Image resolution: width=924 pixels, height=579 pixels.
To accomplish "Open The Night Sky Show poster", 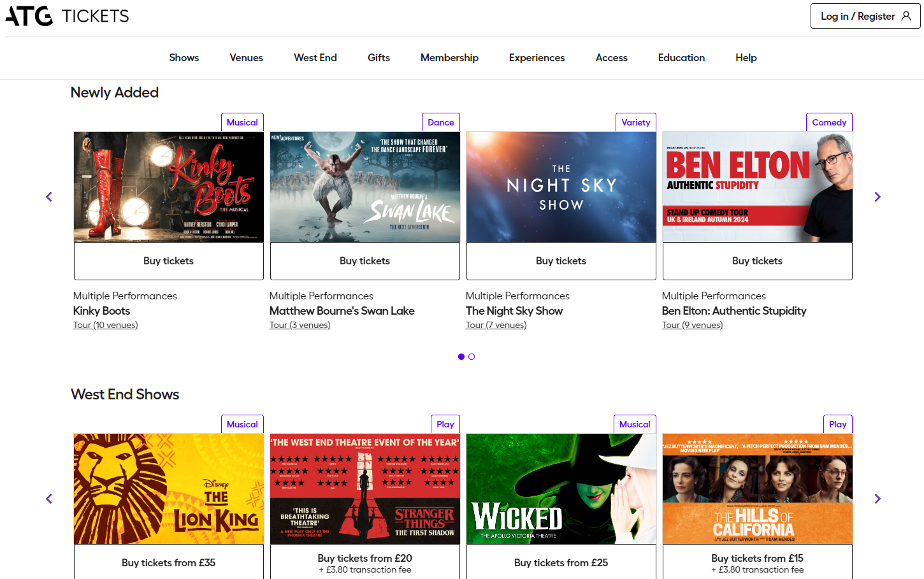I will [561, 187].
